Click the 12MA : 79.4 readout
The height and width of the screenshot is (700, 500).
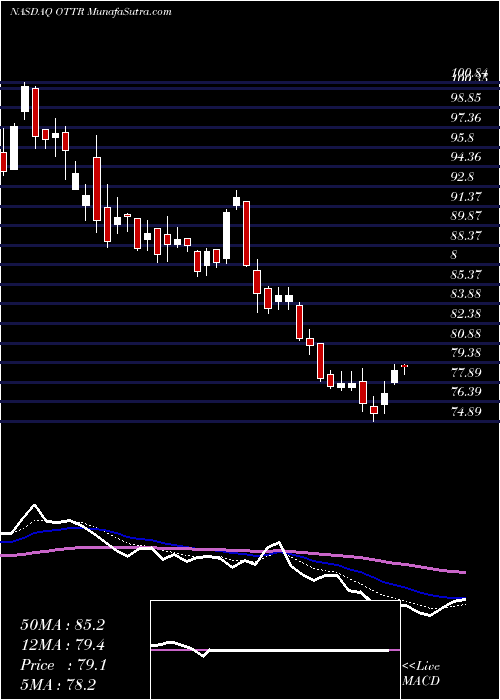(62, 645)
